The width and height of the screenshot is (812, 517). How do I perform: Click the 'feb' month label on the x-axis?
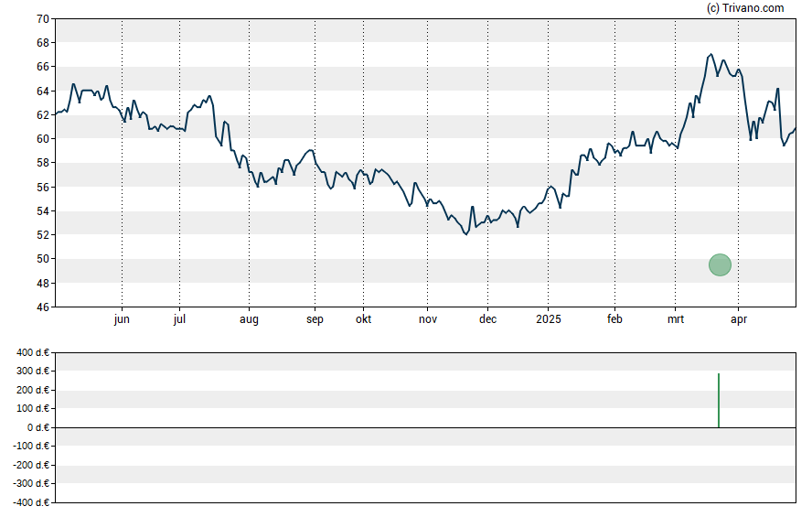click(614, 319)
